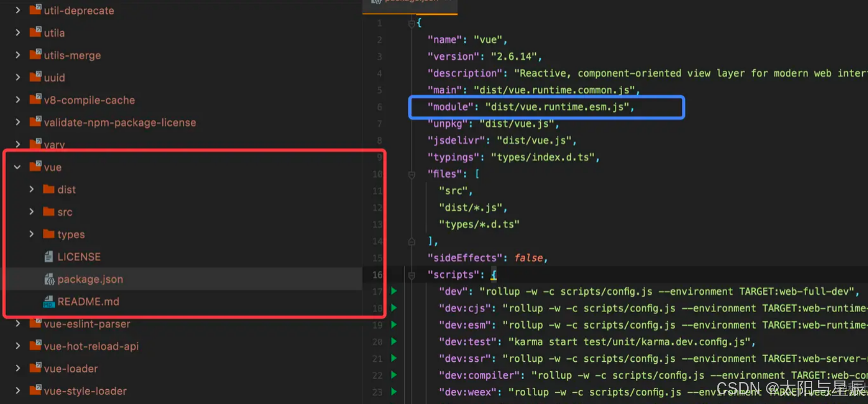Click the vue-hot-reload-api folder icon
This screenshot has height=404, width=868.
point(35,345)
